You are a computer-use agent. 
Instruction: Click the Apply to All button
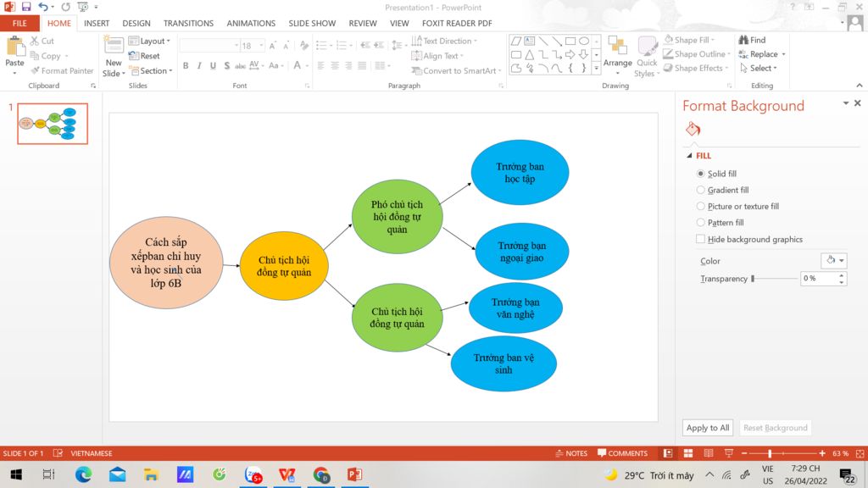click(708, 428)
